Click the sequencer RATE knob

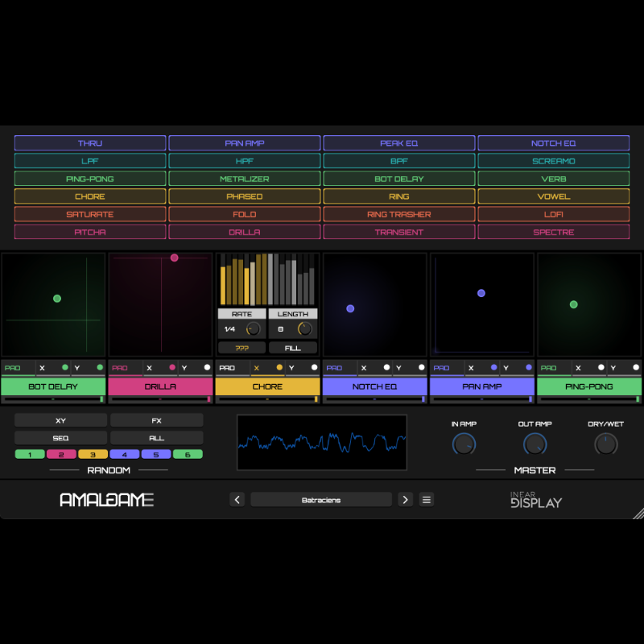[253, 329]
